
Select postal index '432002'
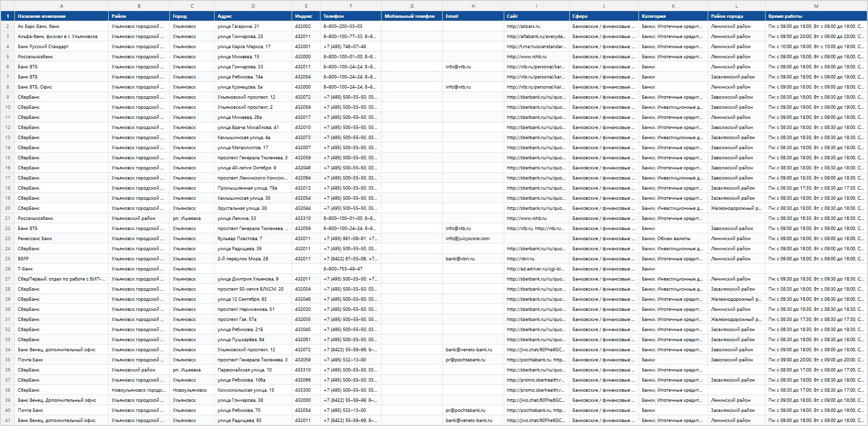click(306, 26)
